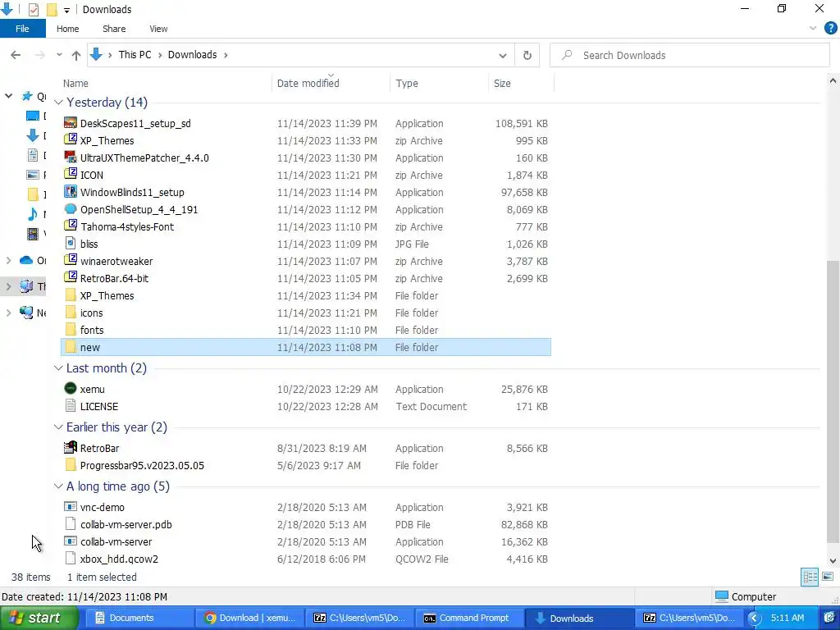The width and height of the screenshot is (840, 630).
Task: Switch to details view icon in status bar
Action: pyautogui.click(x=810, y=577)
